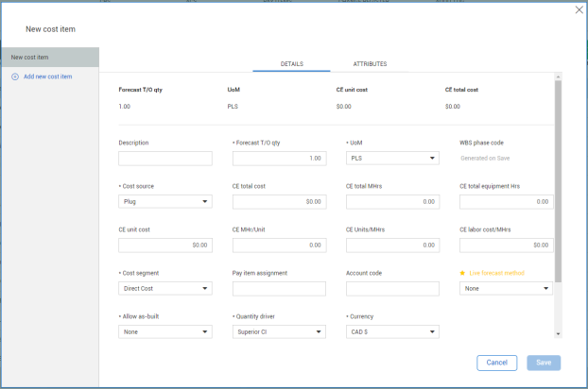
Task: Click the Description input field
Action: tap(164, 159)
